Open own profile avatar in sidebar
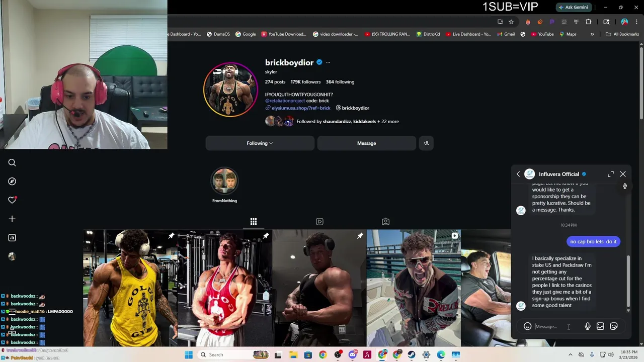 [x=12, y=256]
